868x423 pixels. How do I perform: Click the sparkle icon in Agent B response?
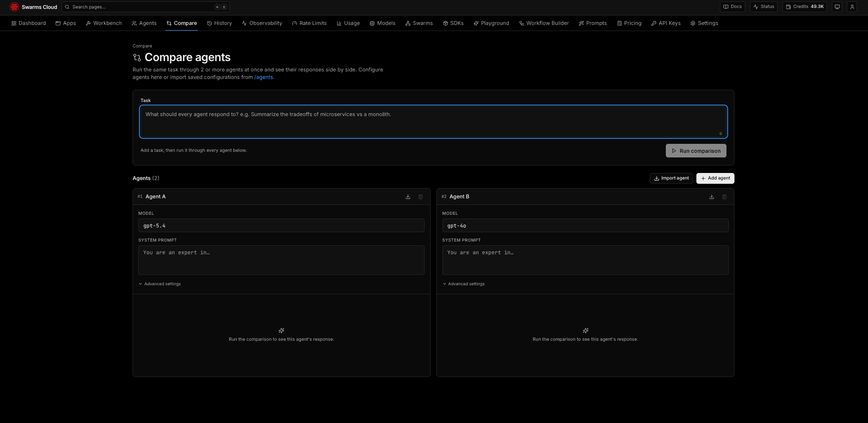(x=585, y=330)
